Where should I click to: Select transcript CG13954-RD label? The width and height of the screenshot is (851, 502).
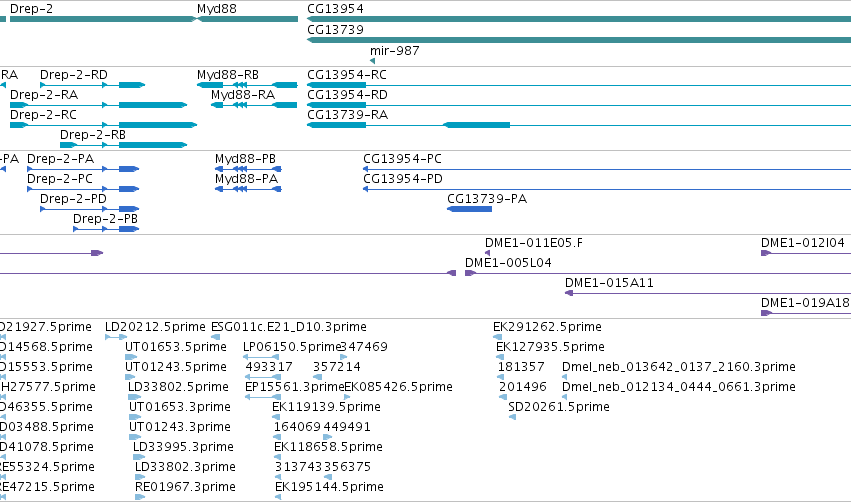[x=347, y=94]
